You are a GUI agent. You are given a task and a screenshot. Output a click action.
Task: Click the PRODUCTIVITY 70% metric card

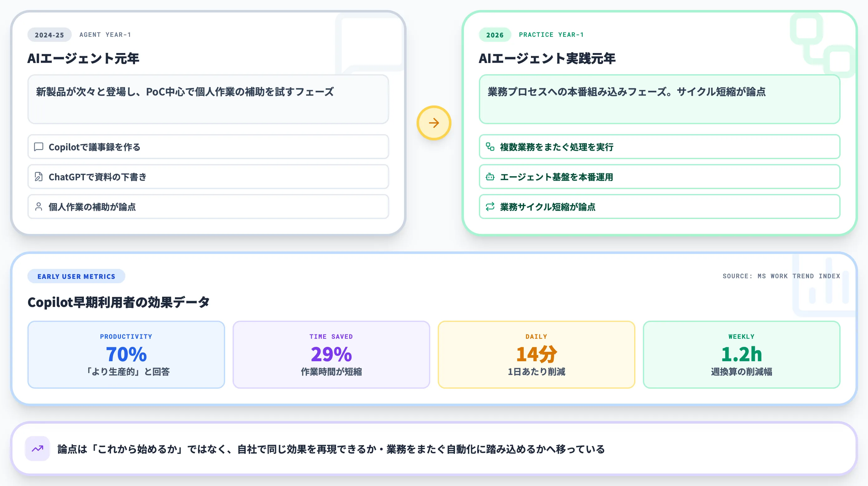126,355
